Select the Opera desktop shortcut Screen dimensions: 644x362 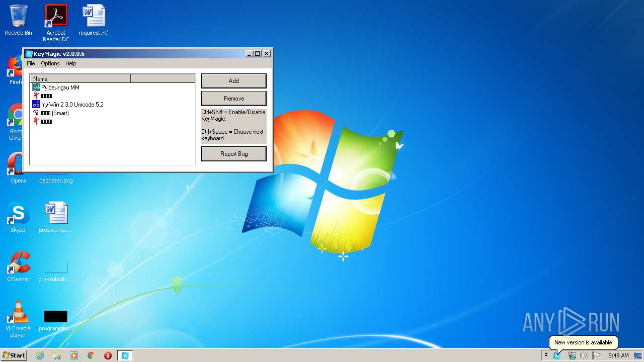tap(16, 168)
